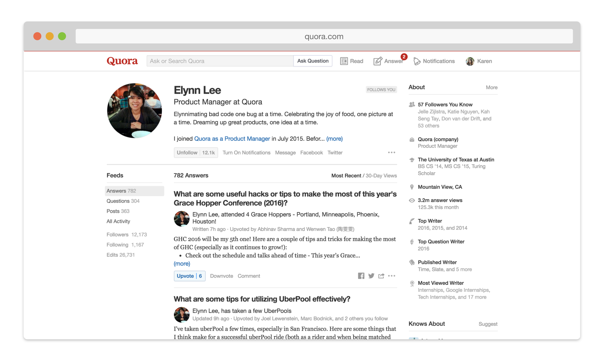604x364 pixels.
Task: Click the browser address bar quora.com
Action: pyautogui.click(x=324, y=36)
